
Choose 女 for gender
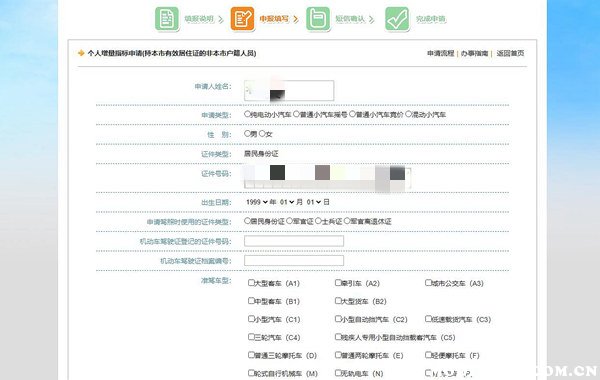[x=262, y=134]
